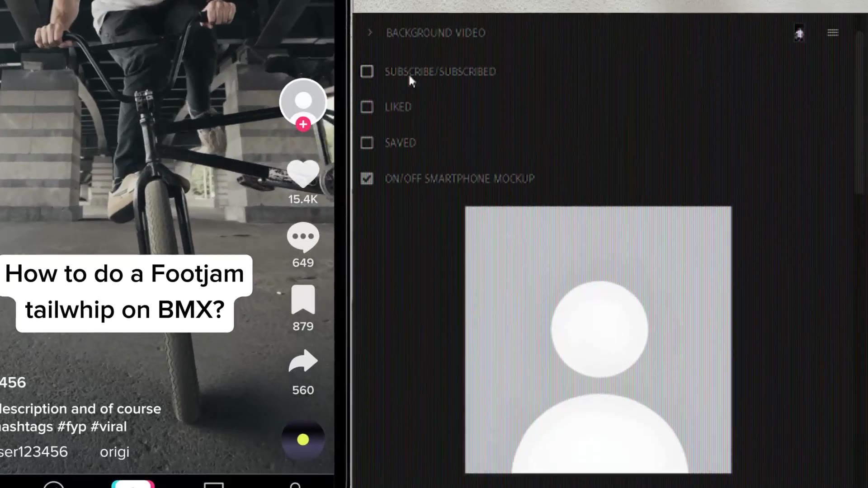
Task: Click the spinning music disc icon
Action: tap(302, 440)
